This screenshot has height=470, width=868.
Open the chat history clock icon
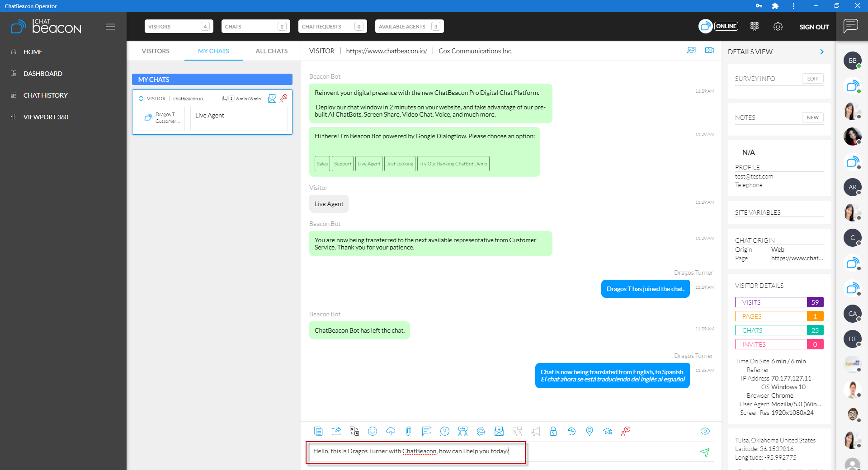click(571, 431)
